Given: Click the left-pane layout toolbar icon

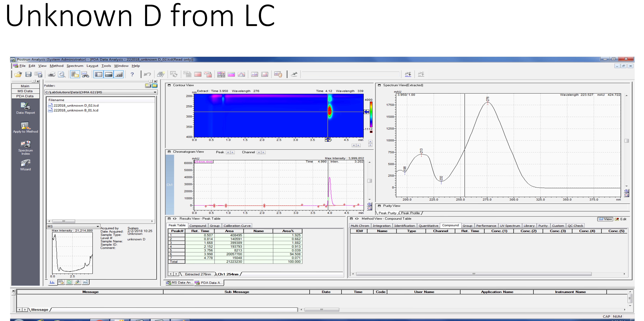Looking at the screenshot, I should pos(99,74).
